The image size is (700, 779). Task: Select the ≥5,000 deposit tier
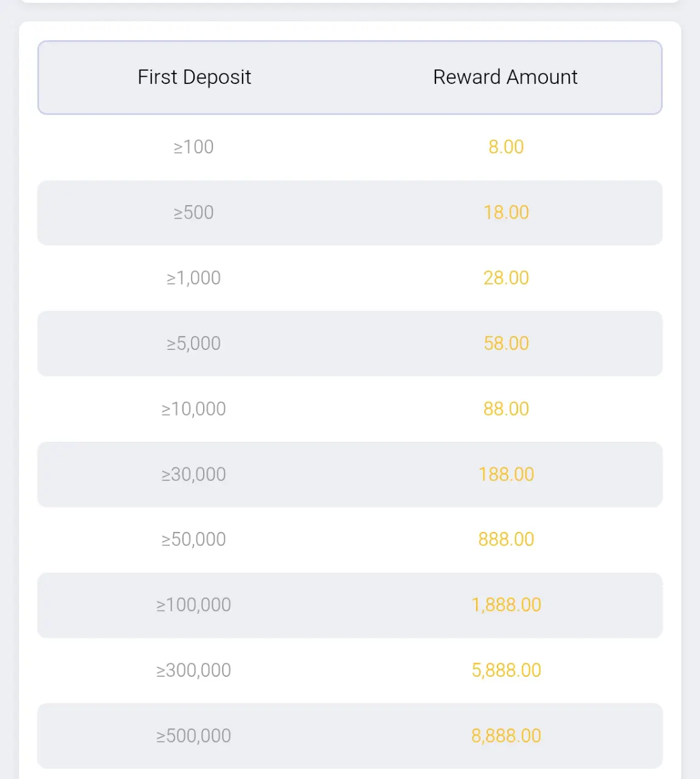click(193, 343)
